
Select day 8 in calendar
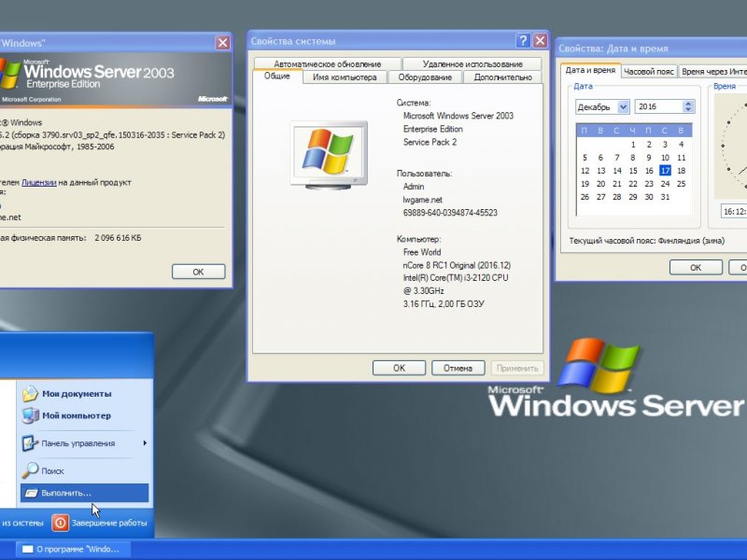[x=633, y=158]
